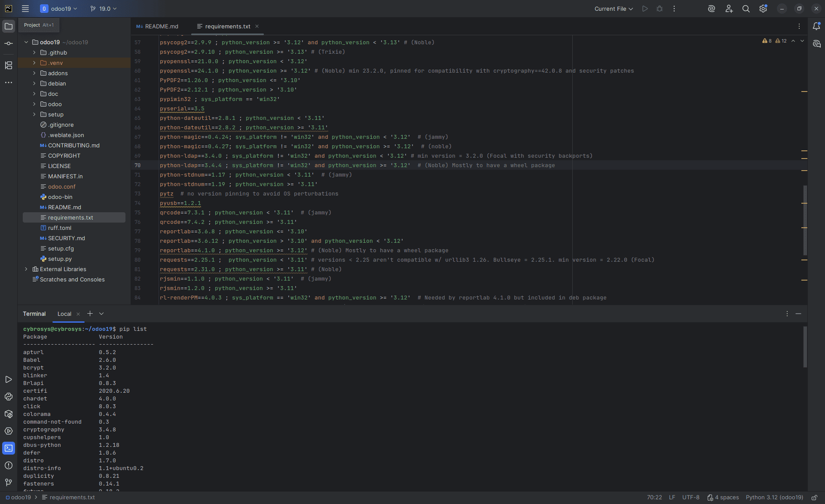Open the Commit tool window
The height and width of the screenshot is (504, 825).
pyautogui.click(x=9, y=43)
